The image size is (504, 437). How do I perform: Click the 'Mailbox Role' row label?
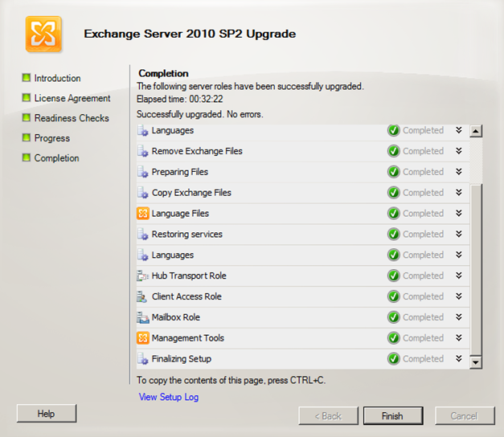coord(176,317)
